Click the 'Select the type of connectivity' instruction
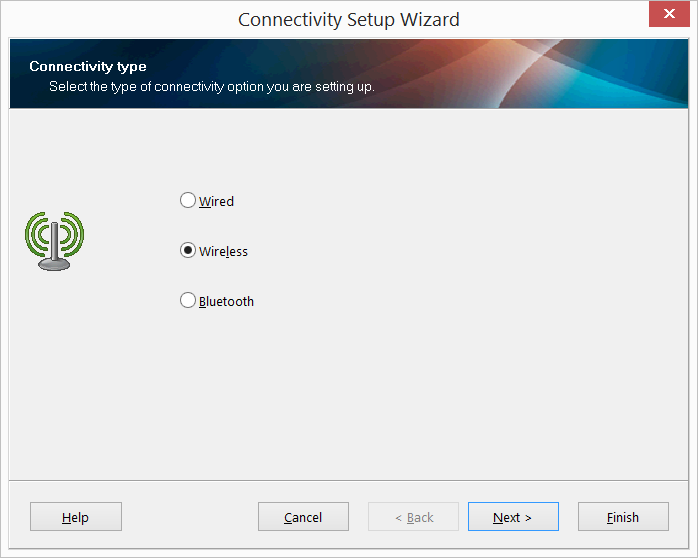This screenshot has height=558, width=698. (212, 86)
